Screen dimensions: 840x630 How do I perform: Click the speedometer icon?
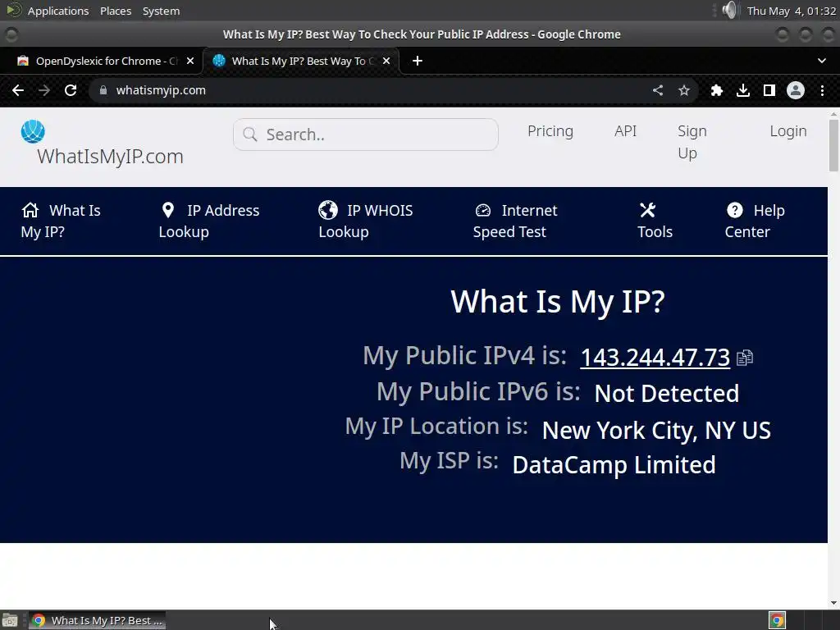tap(482, 211)
